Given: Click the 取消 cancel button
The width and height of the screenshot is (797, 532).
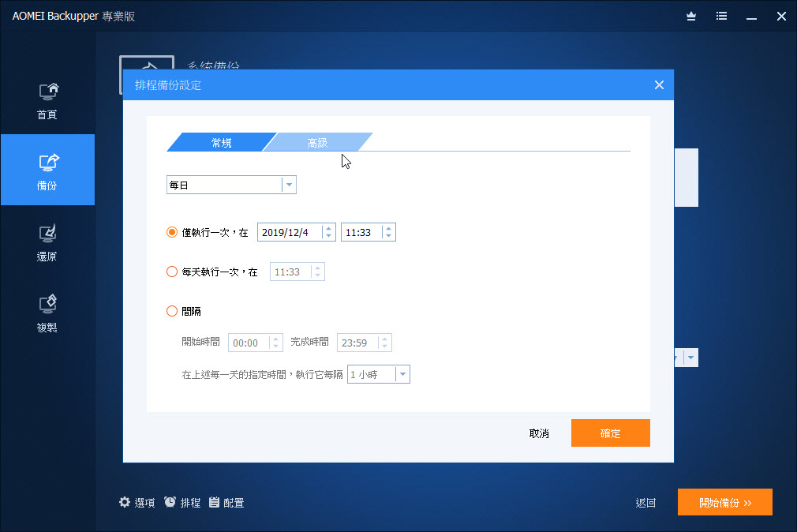Looking at the screenshot, I should click(x=539, y=433).
